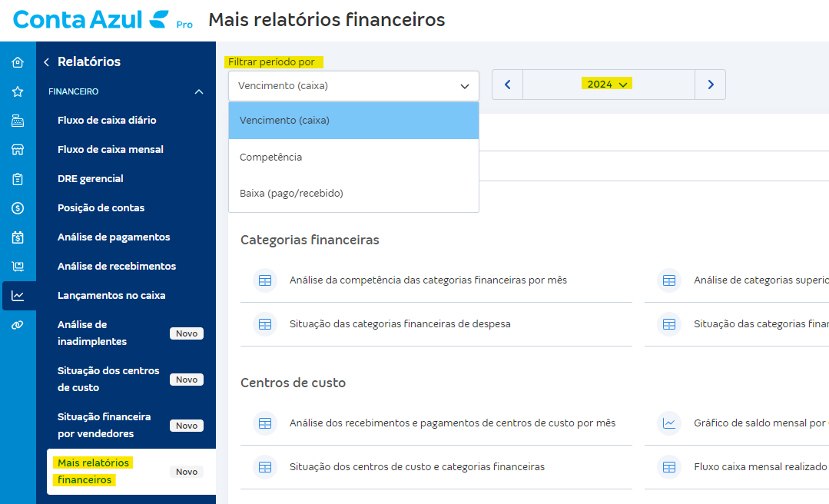Open the shopping cart purchases icon

click(x=18, y=267)
